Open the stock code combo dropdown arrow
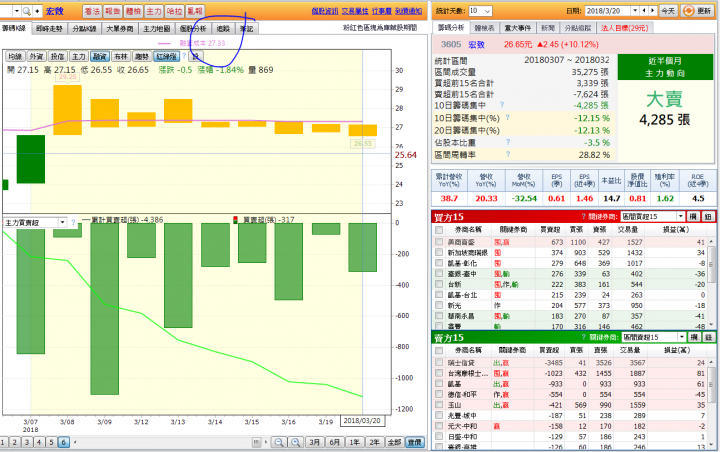 (17, 11)
